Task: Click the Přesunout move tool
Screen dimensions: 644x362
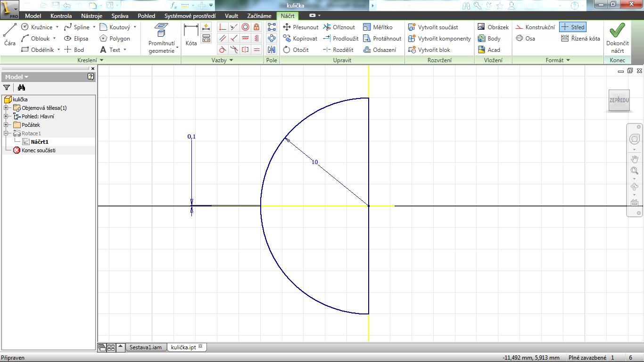Action: [x=300, y=27]
